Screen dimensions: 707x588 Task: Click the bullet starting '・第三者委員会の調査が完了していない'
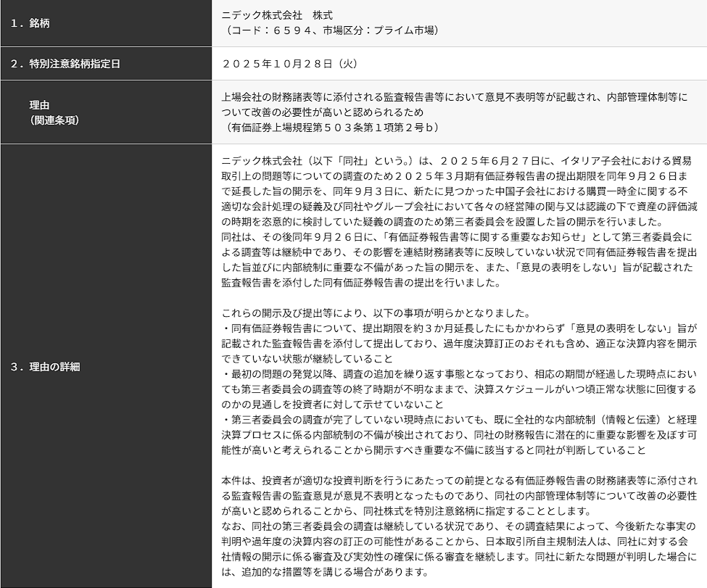tap(459, 420)
